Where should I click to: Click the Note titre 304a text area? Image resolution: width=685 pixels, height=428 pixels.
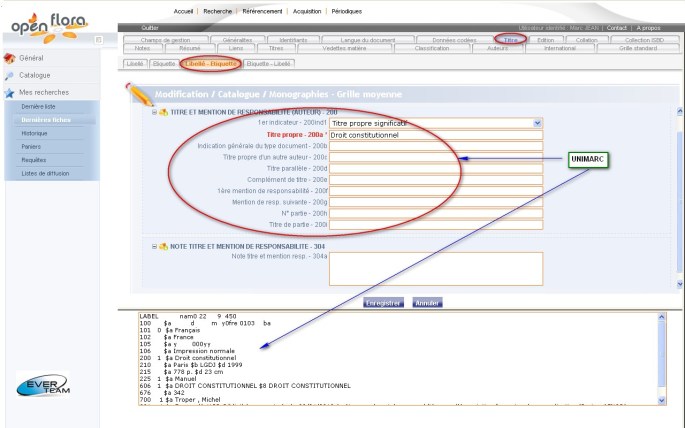(x=436, y=268)
